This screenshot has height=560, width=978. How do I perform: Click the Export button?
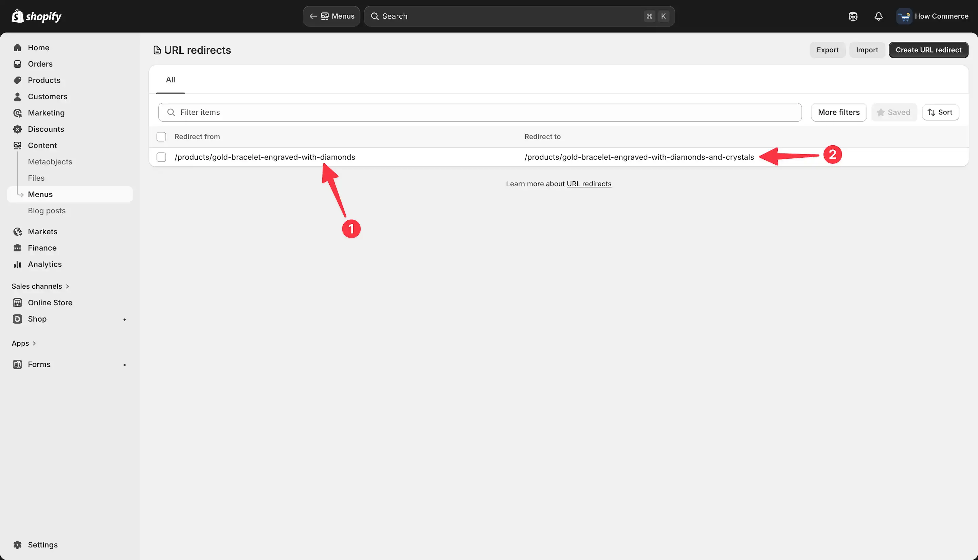coord(828,50)
